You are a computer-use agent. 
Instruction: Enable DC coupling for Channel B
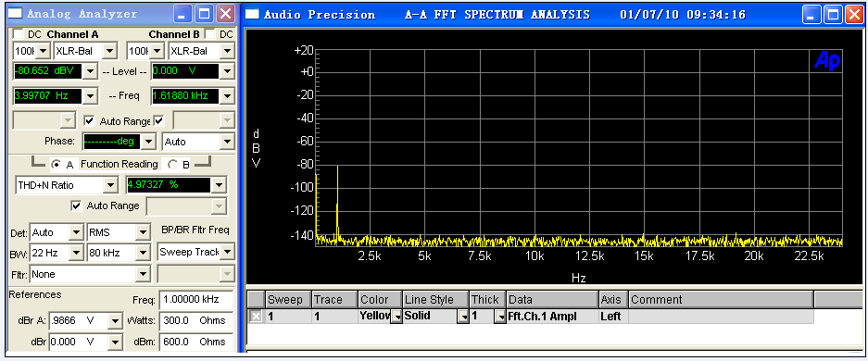[x=210, y=34]
